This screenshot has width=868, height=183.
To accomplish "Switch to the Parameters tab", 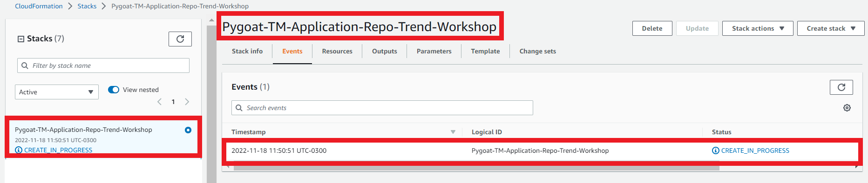I will 434,51.
